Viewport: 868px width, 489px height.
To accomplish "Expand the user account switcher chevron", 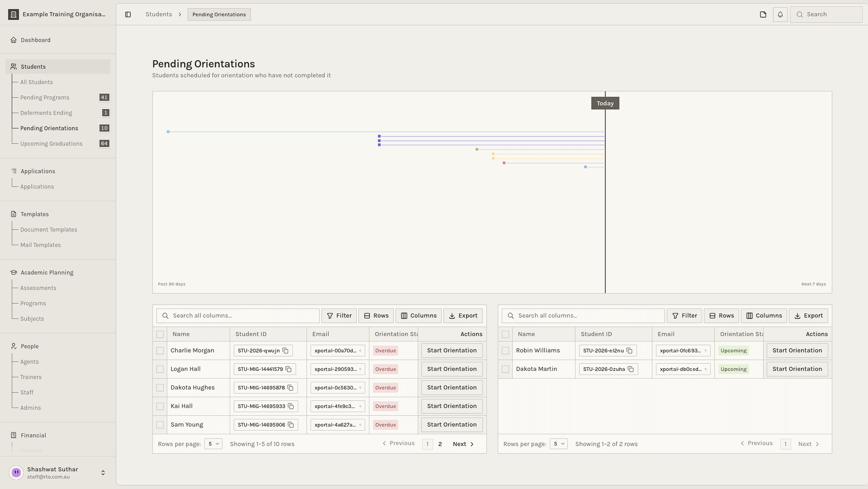I will [x=103, y=473].
